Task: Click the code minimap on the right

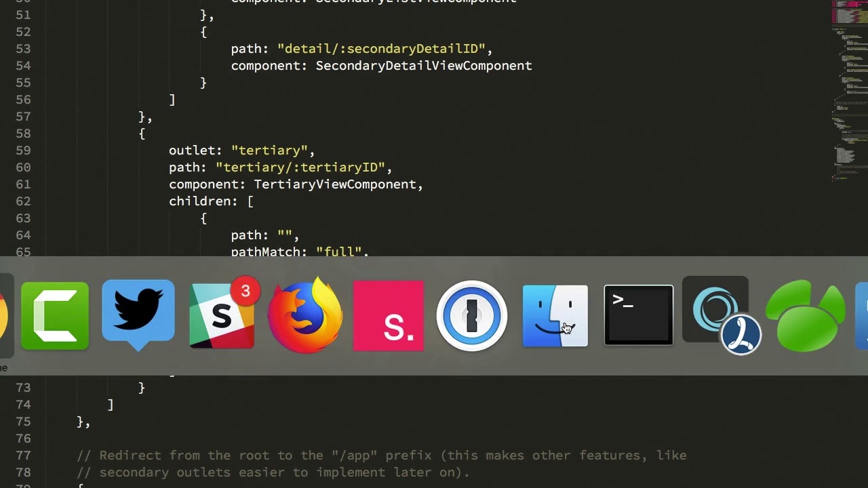Action: coord(850,91)
